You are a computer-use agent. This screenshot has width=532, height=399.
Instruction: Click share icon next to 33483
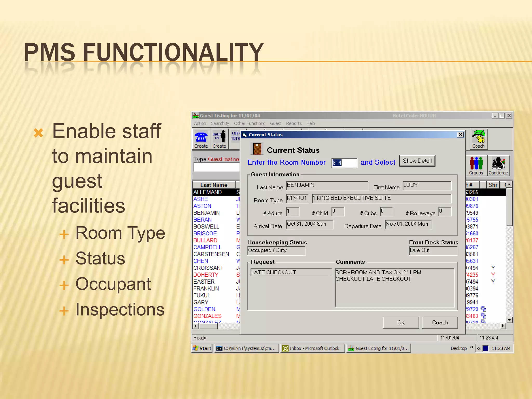pos(483,316)
